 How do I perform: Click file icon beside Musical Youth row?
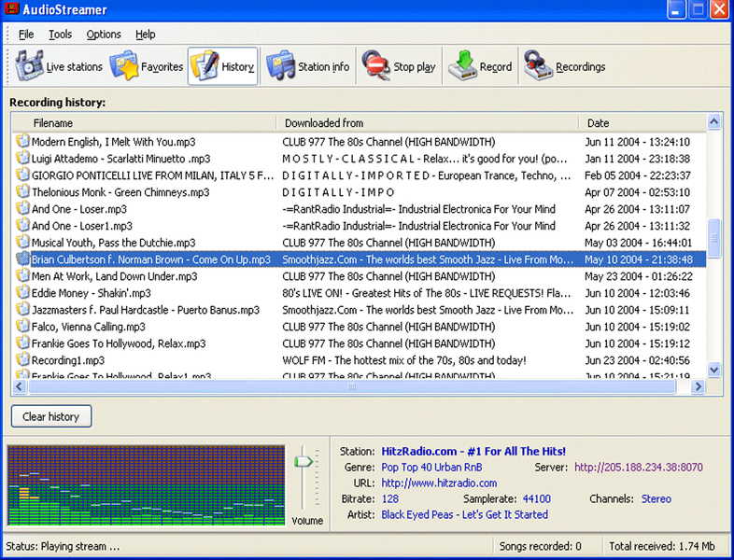coord(22,242)
